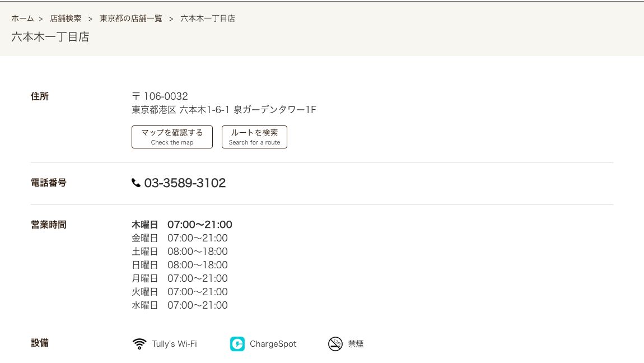Select 月曜日 hours row
This screenshot has height=363, width=644.
point(180,278)
